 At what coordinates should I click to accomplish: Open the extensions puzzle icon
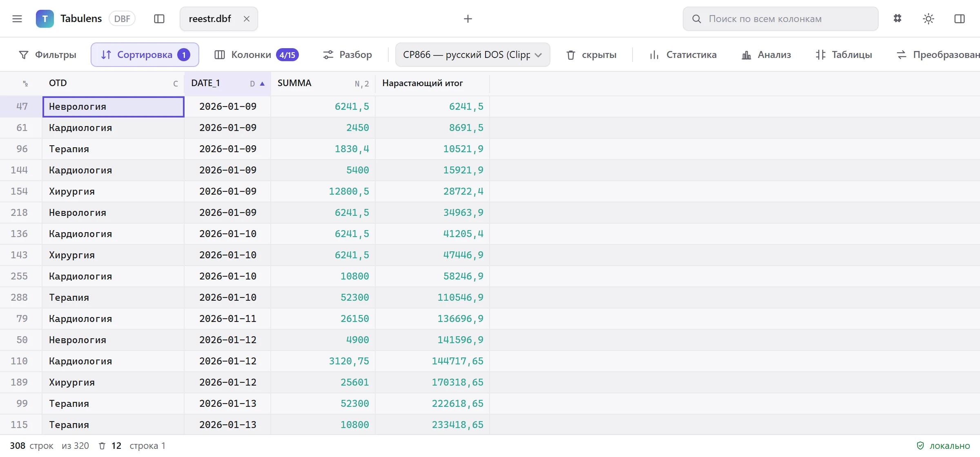click(898, 19)
